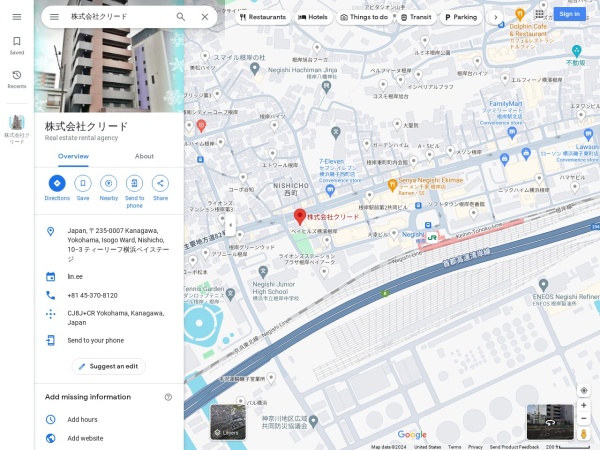Click into the search field showing 株式会社クリード
The width and height of the screenshot is (600, 450).
(119, 17)
